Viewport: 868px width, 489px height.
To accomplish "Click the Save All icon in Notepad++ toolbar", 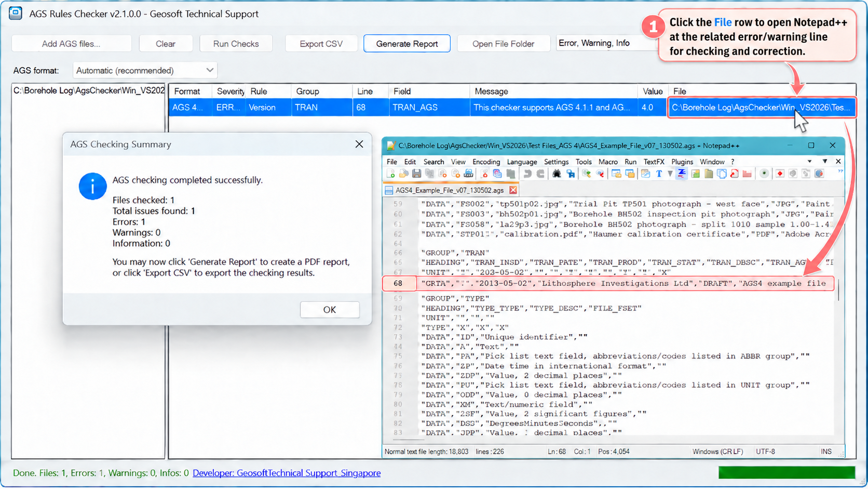I will (429, 174).
